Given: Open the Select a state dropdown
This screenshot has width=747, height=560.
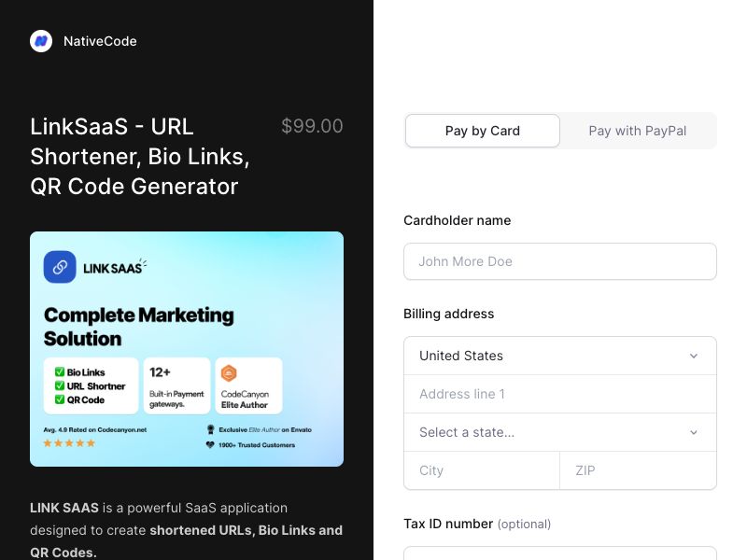Looking at the screenshot, I should [x=559, y=432].
